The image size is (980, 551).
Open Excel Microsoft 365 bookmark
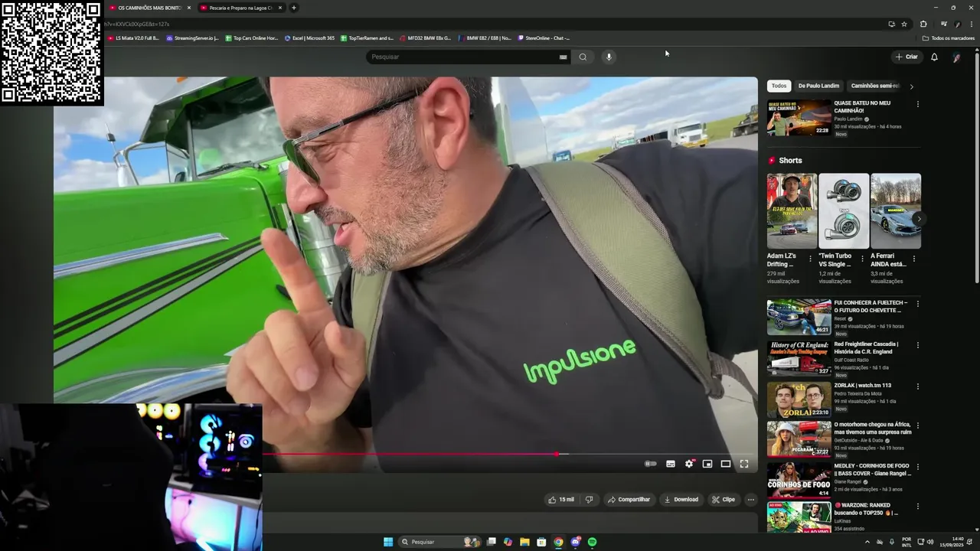click(309, 37)
